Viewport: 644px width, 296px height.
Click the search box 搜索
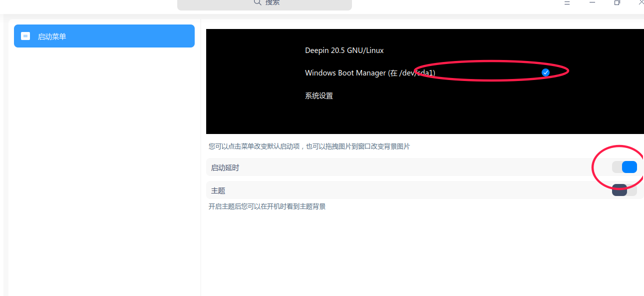tap(265, 4)
